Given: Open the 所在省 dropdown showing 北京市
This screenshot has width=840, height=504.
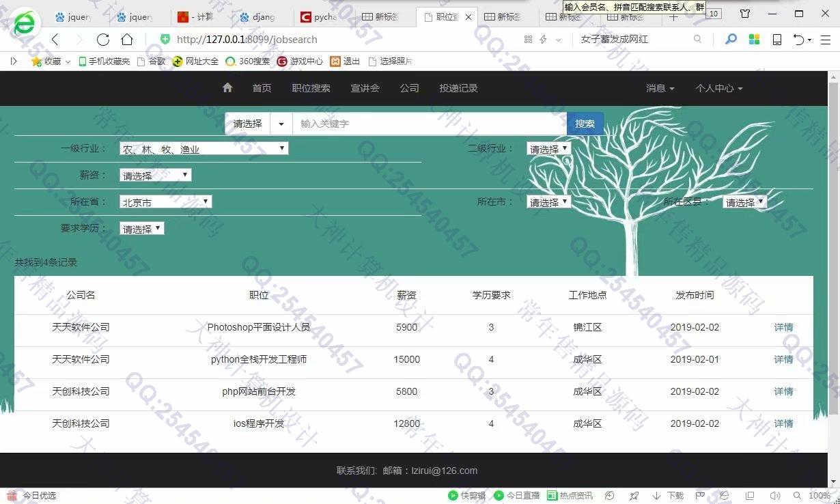Looking at the screenshot, I should point(165,201).
